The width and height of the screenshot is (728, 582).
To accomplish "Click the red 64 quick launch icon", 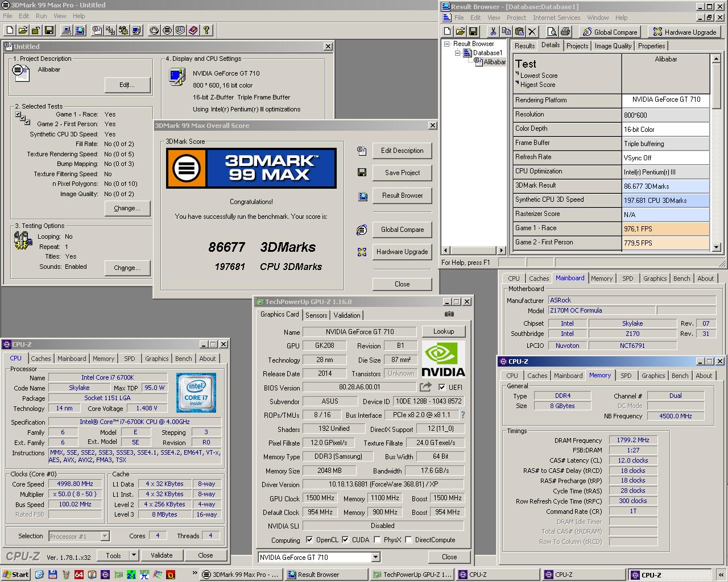I will [x=79, y=575].
